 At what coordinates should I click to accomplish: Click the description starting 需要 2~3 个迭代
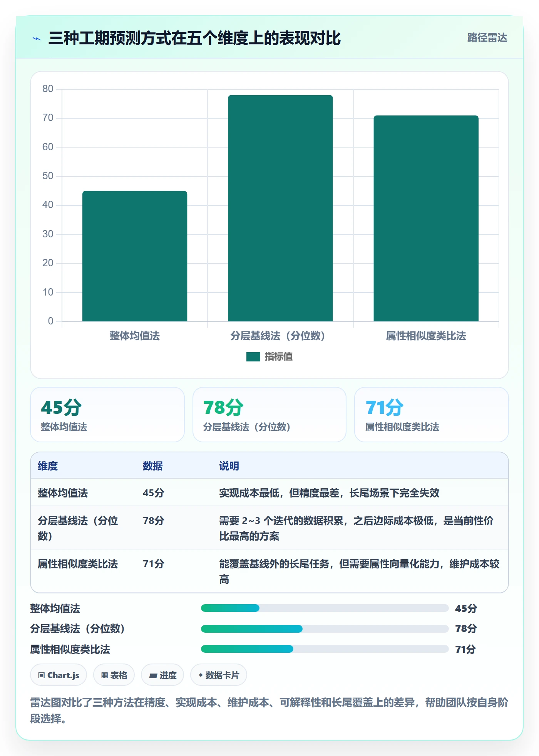[x=356, y=528]
